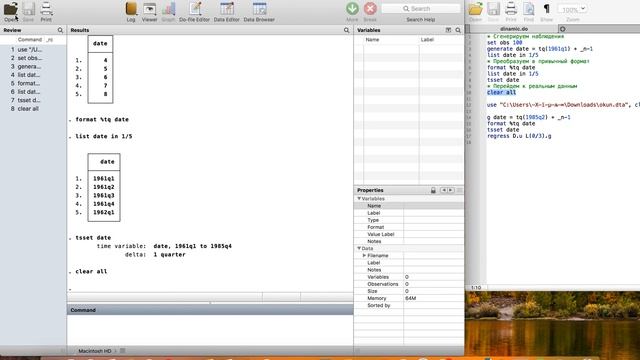Click the Observations row in Properties

[x=409, y=284]
